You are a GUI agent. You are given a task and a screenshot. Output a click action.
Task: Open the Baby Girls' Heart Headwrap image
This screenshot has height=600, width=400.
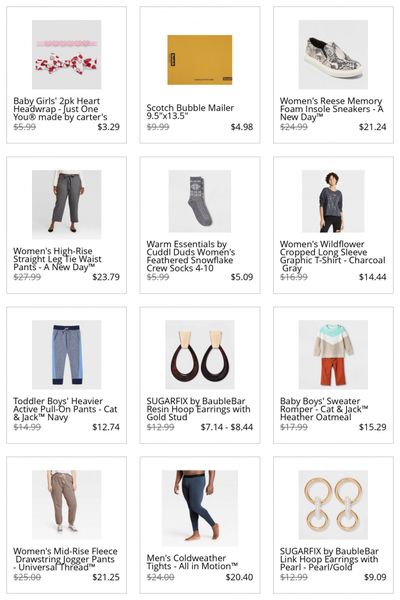tap(67, 54)
